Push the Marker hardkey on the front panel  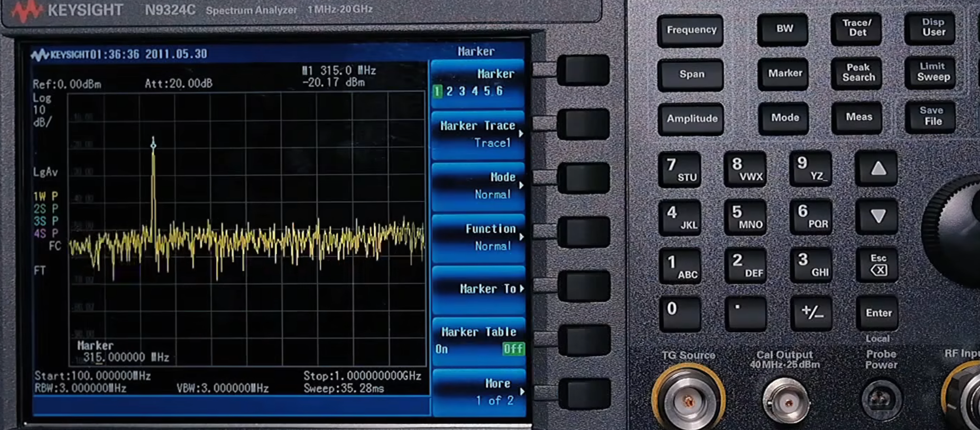pyautogui.click(x=784, y=74)
